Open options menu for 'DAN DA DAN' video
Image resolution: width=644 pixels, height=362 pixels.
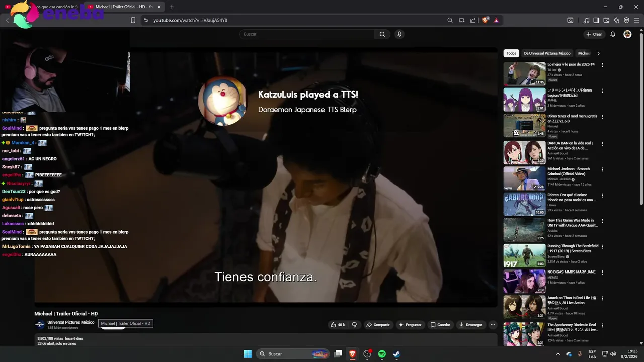[x=602, y=143]
